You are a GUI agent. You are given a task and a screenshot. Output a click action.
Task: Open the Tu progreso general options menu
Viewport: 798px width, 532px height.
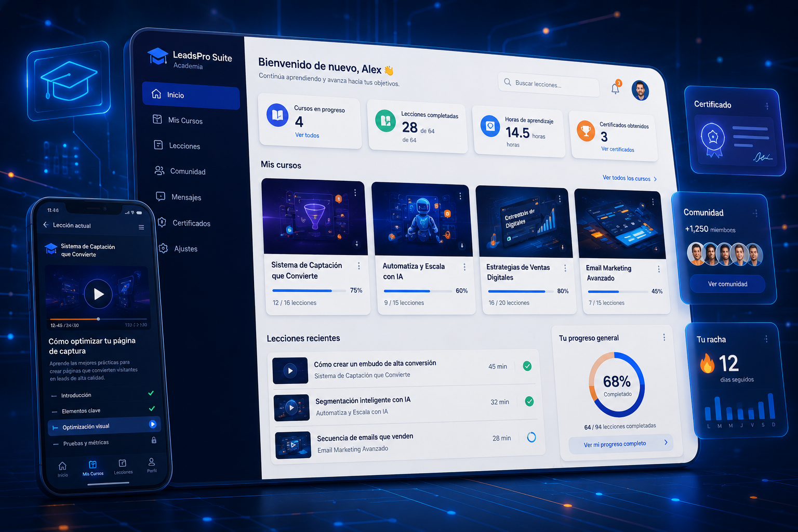[664, 337]
